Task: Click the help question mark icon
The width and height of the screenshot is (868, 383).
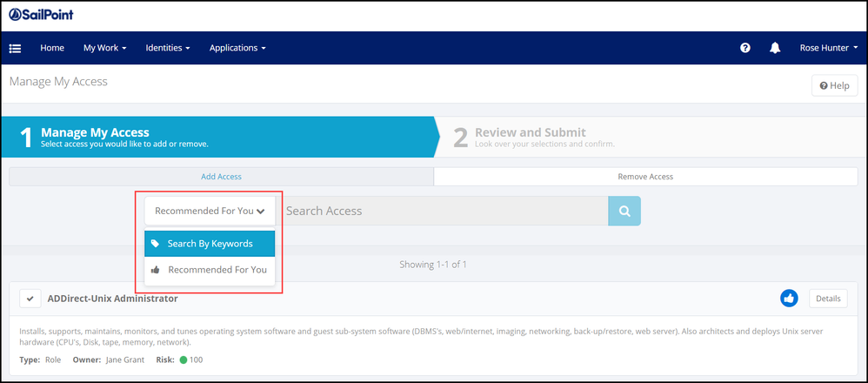Action: (x=745, y=48)
